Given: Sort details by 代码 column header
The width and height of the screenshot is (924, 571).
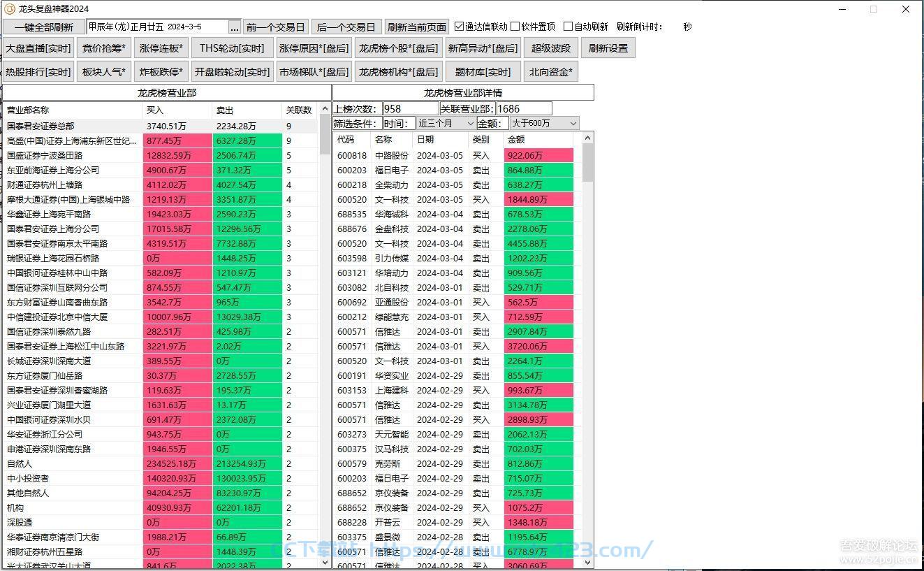Looking at the screenshot, I should coord(353,140).
